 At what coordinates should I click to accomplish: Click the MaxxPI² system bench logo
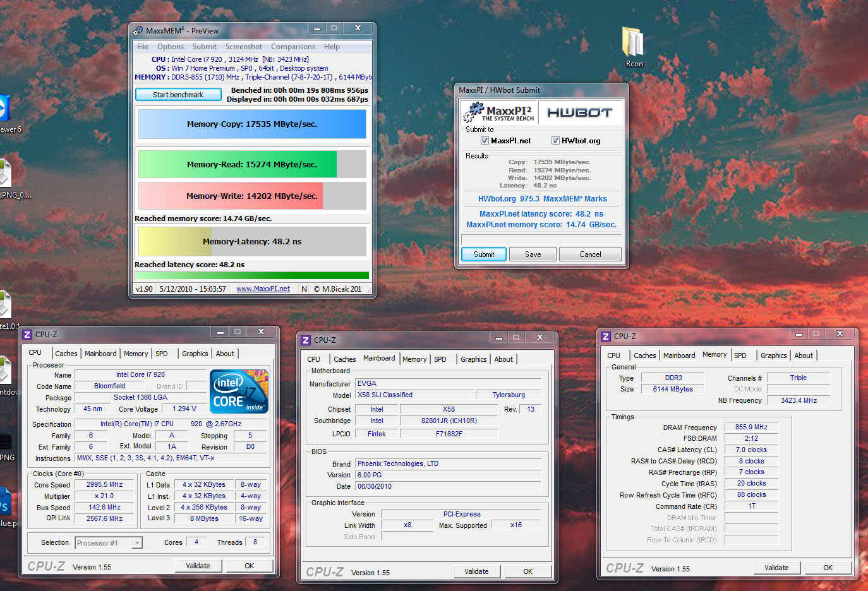[499, 112]
